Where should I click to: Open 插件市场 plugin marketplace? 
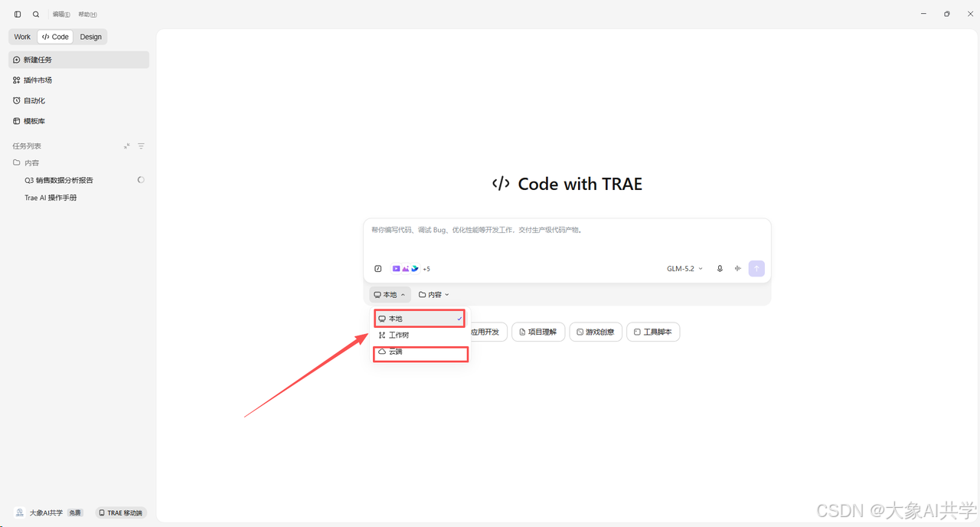click(79, 80)
